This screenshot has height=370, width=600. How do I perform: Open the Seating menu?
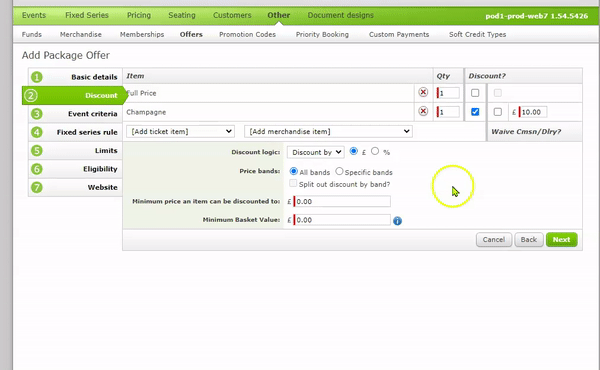click(182, 15)
